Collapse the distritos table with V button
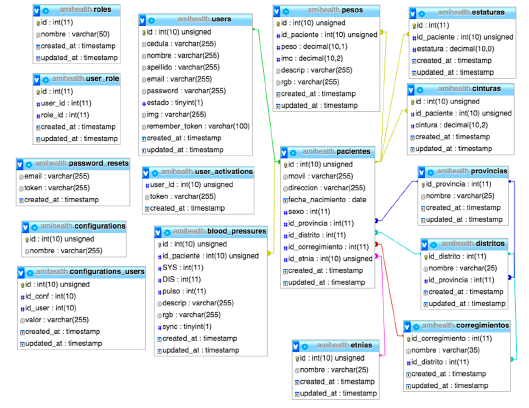The height and width of the screenshot is (408, 529). [x=424, y=245]
